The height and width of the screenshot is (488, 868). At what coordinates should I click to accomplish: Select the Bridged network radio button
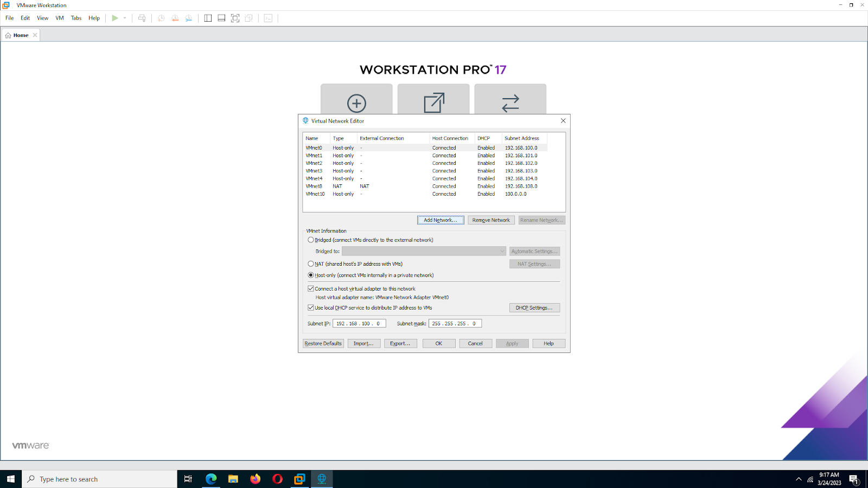click(x=311, y=240)
